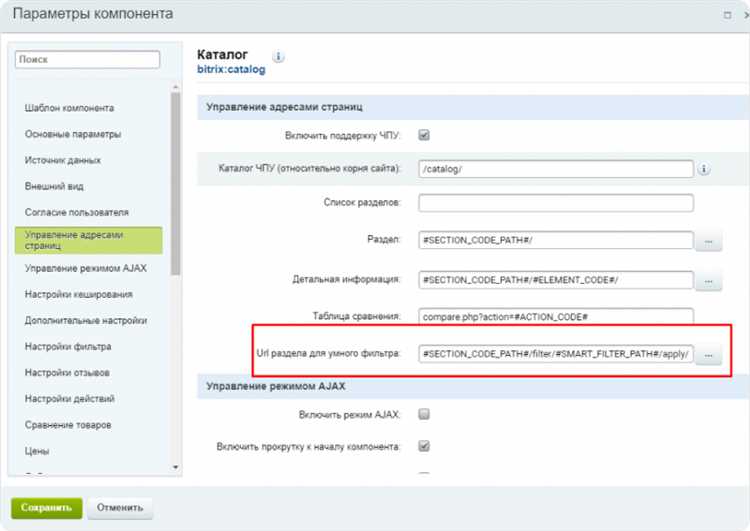750x531 pixels.
Task: Click the sidebar scrollbar thumb
Action: (x=176, y=184)
